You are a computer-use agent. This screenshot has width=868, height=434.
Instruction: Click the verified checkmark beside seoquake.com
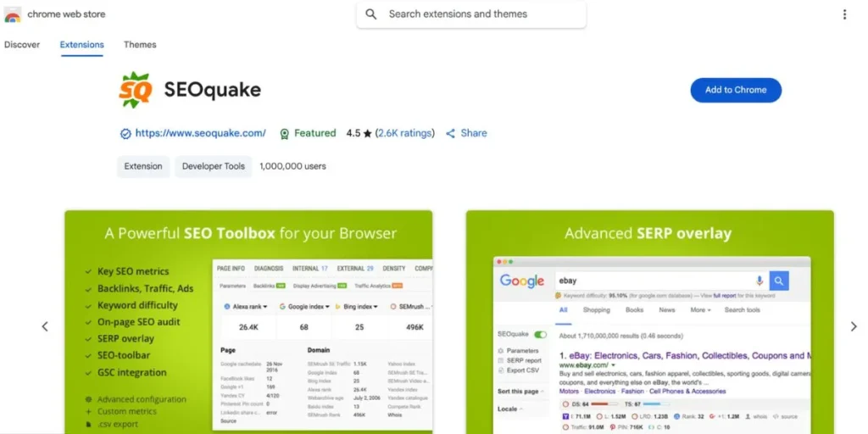pyautogui.click(x=125, y=133)
